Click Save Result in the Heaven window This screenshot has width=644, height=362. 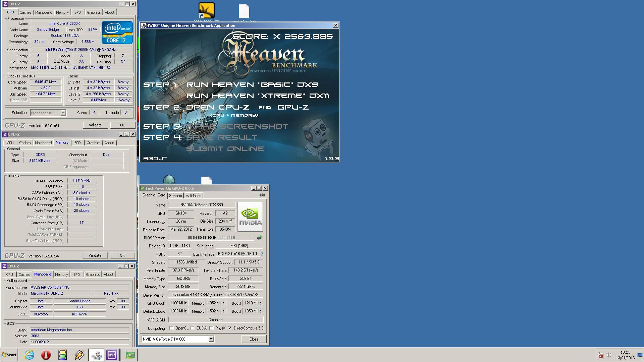click(222, 137)
